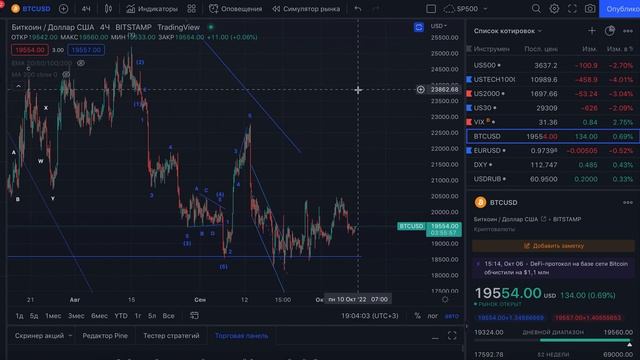
Task: Take a chart snapshot with camera icon
Action: pyautogui.click(x=590, y=9)
